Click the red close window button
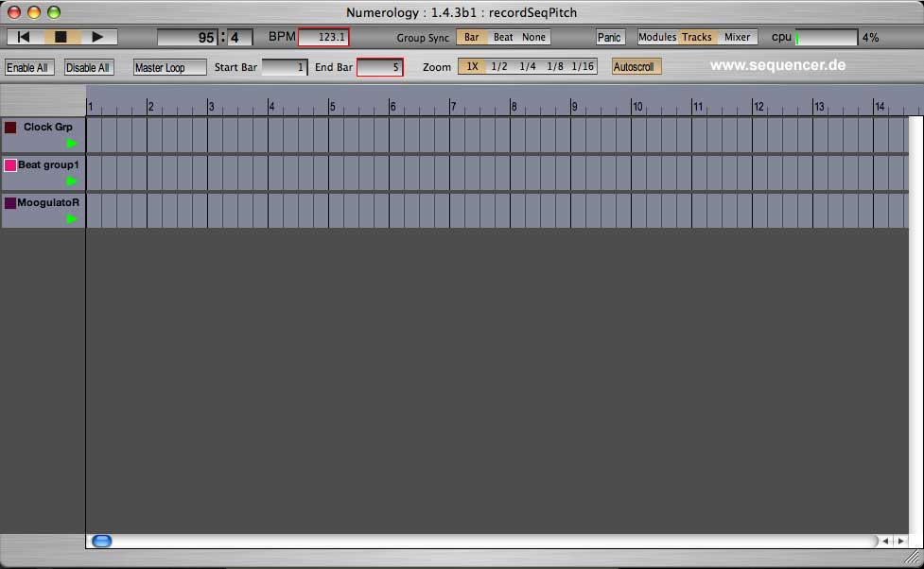The width and height of the screenshot is (924, 569). 14,12
